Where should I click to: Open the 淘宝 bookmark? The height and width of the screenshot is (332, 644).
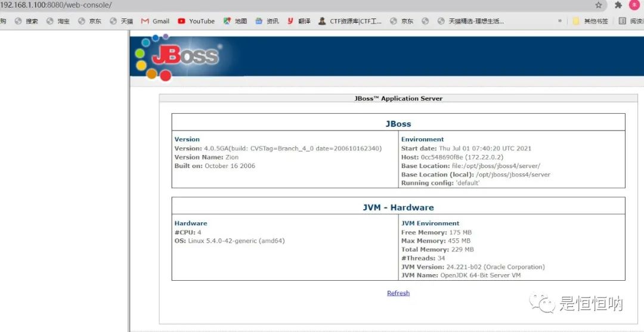pyautogui.click(x=58, y=21)
